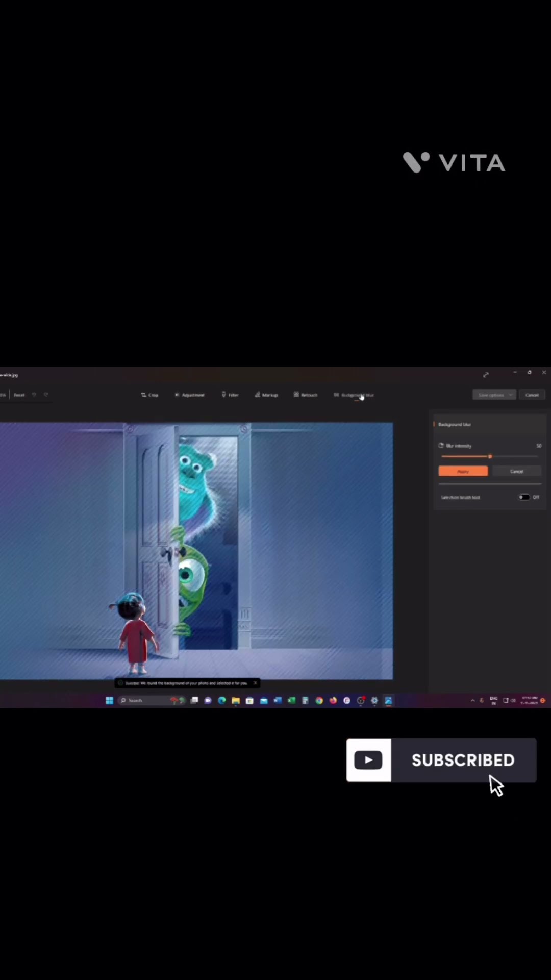This screenshot has width=551, height=980.
Task: Click Cancel in Background blur panel
Action: coord(516,471)
